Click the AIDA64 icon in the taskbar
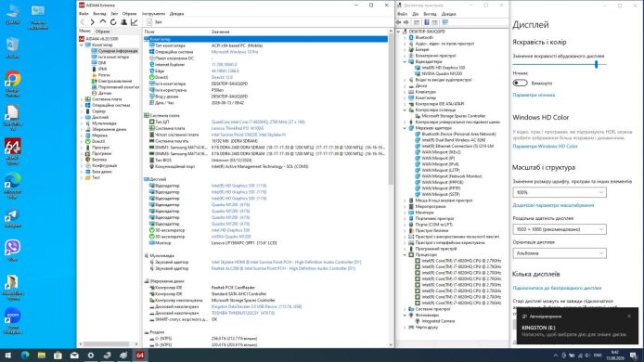 (140, 356)
